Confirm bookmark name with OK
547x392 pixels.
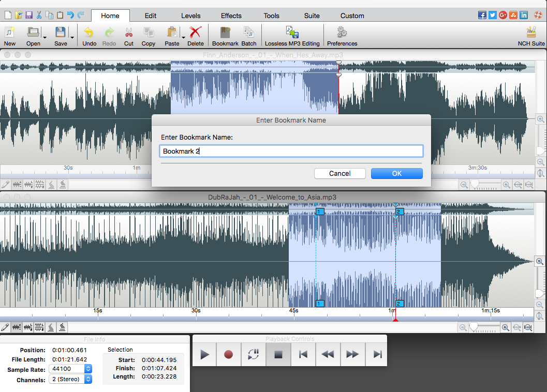(396, 173)
